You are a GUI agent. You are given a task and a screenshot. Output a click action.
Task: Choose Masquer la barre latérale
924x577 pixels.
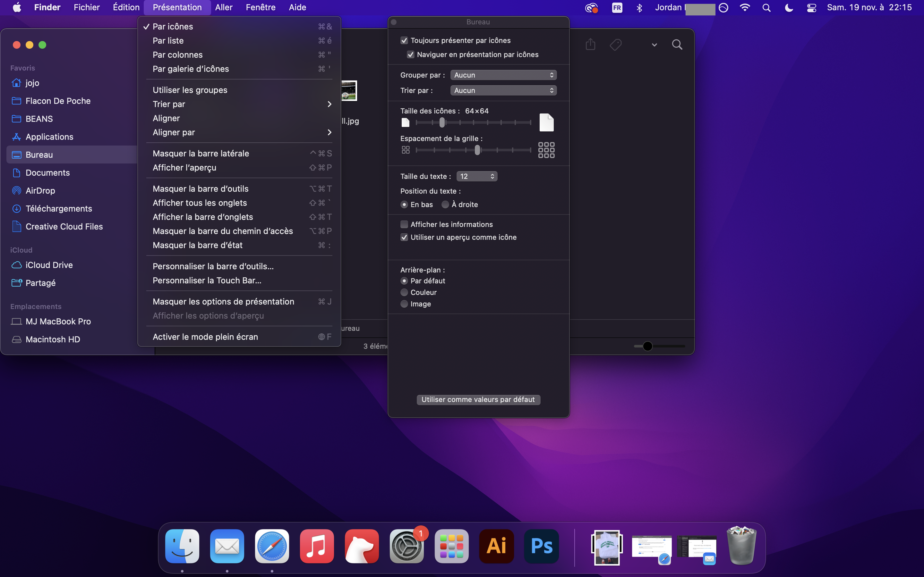(201, 154)
